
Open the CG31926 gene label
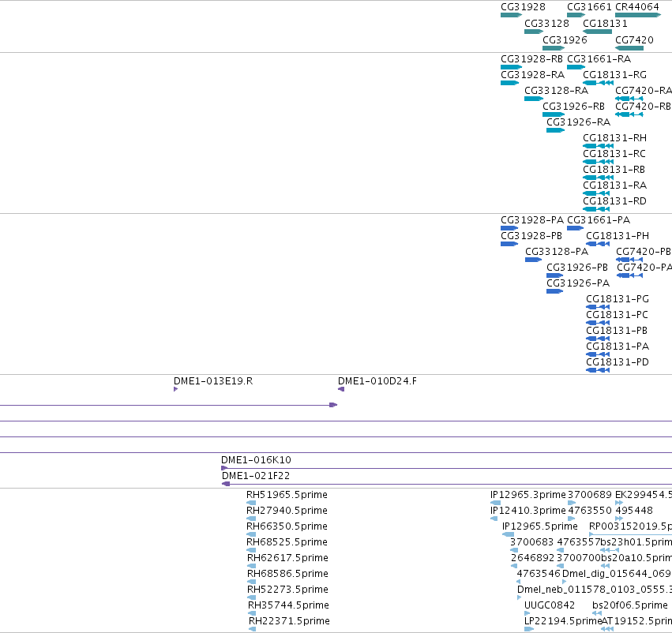[x=565, y=39]
